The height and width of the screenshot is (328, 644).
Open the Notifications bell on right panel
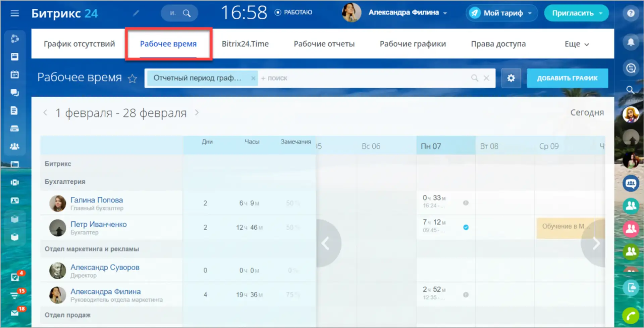point(631,41)
